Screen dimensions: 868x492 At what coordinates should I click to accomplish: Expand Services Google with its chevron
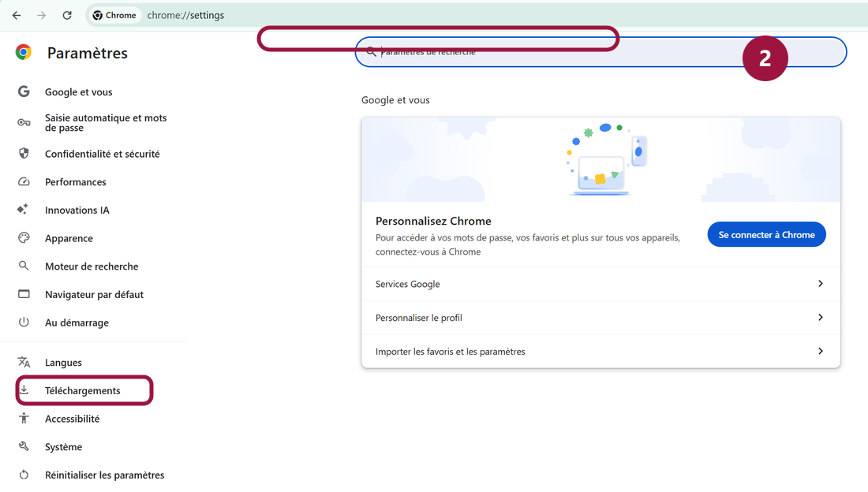821,283
